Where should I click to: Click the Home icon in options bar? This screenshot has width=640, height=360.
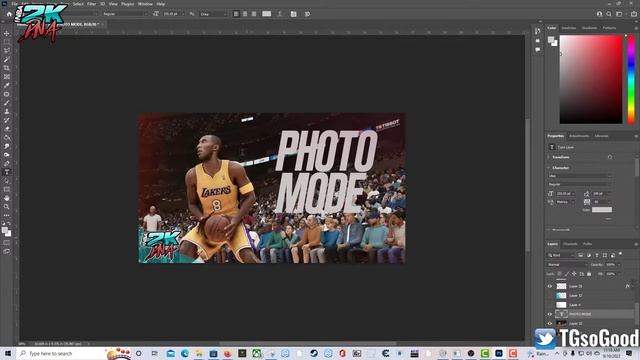(9, 14)
